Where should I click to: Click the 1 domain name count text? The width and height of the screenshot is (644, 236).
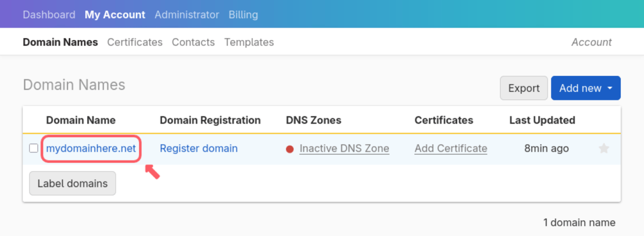tap(579, 223)
